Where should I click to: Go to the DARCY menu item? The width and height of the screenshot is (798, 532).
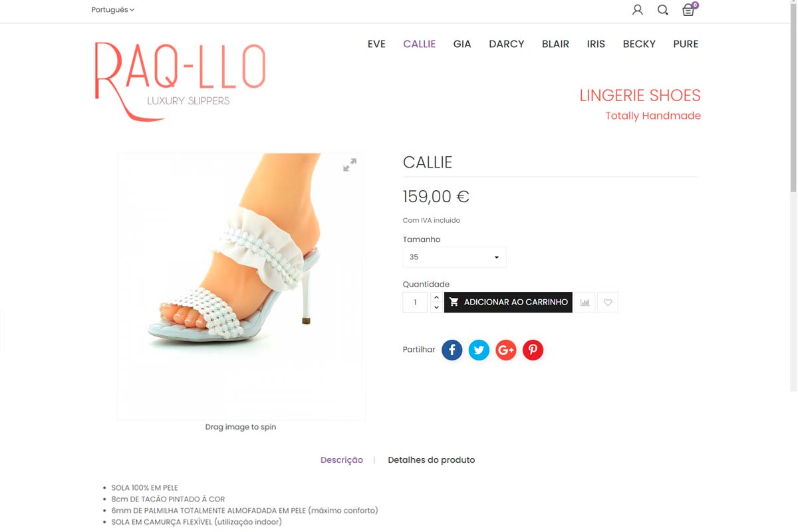[507, 44]
